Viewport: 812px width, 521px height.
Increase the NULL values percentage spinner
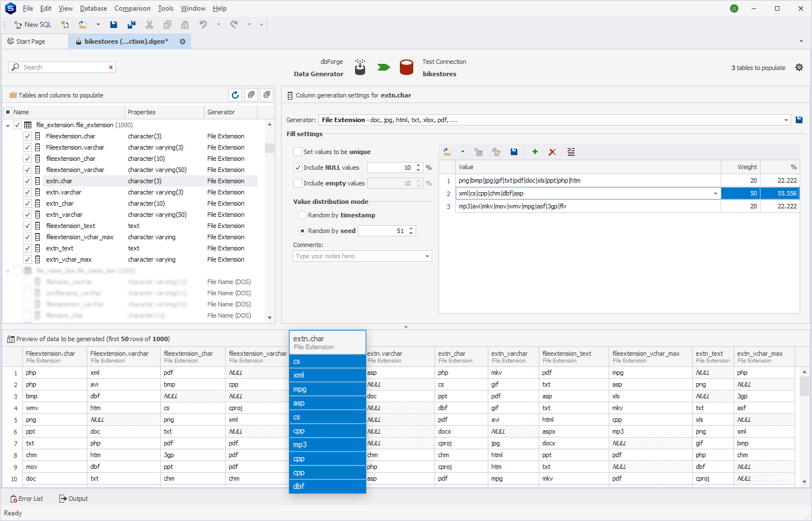click(x=418, y=165)
